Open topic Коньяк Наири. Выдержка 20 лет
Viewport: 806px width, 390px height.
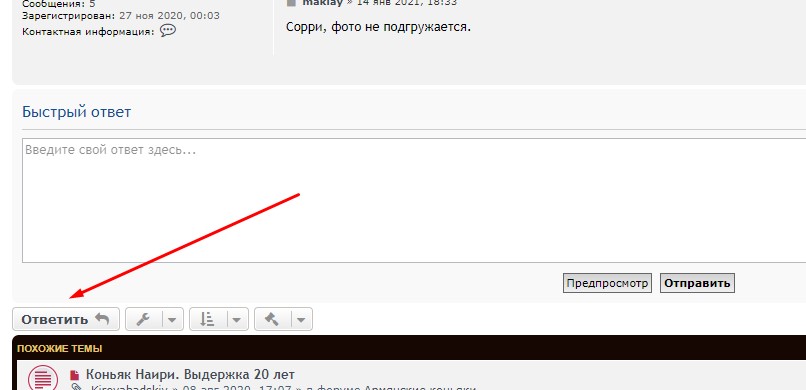[190, 374]
